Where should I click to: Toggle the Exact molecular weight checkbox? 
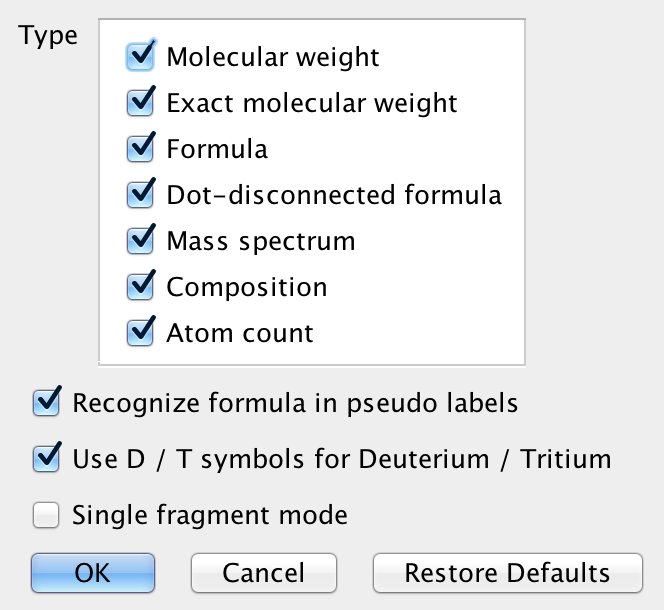[141, 103]
